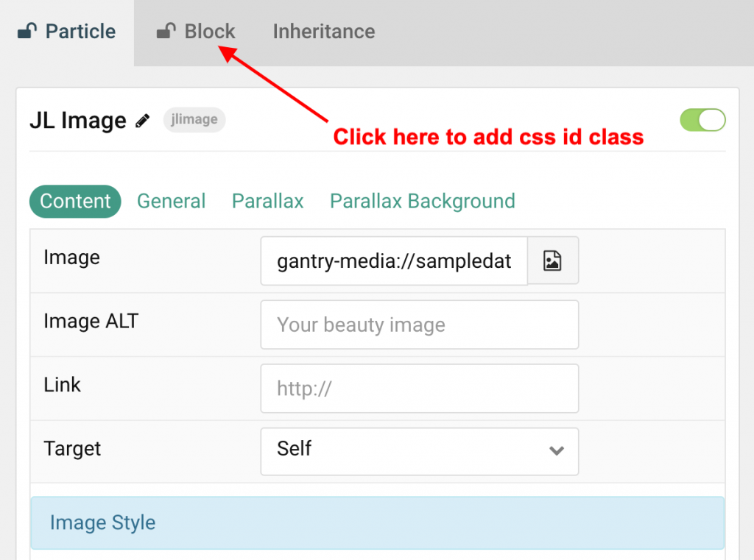Viewport: 754px width, 560px height.
Task: Open the Parallax sub-tab
Action: click(267, 202)
